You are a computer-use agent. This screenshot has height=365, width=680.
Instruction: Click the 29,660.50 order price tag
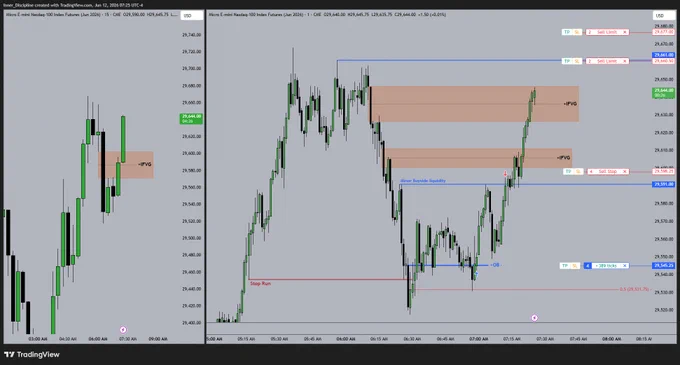(x=664, y=61)
